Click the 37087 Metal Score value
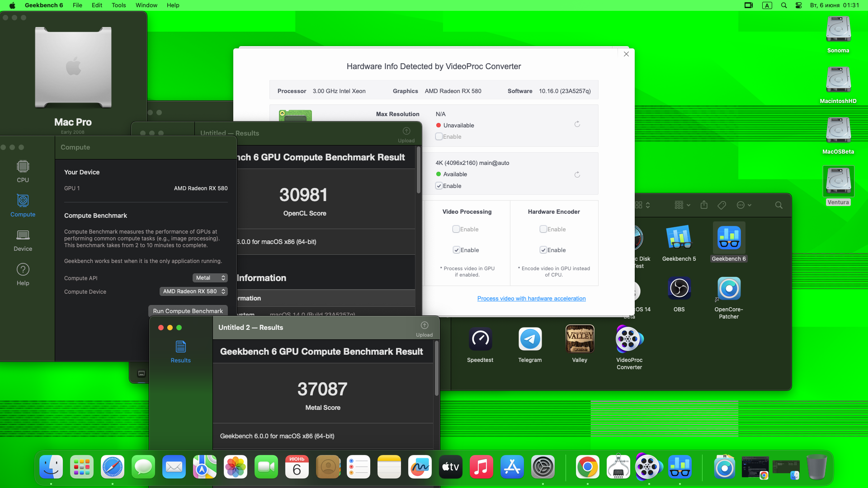The height and width of the screenshot is (488, 868). coord(322,389)
